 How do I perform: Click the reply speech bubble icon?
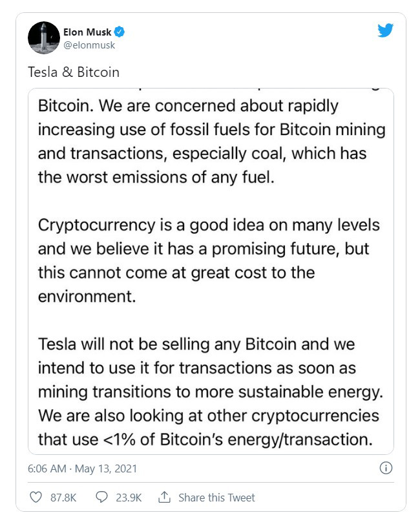click(x=101, y=497)
